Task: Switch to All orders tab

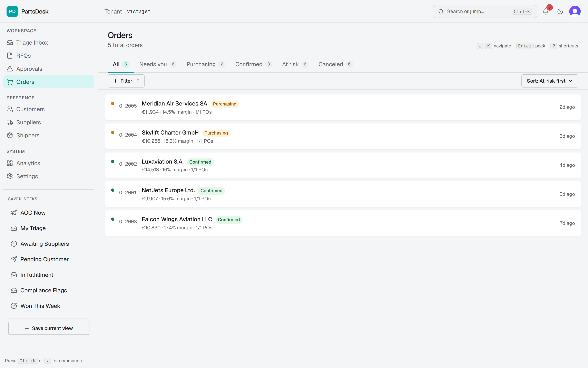Action: point(121,64)
